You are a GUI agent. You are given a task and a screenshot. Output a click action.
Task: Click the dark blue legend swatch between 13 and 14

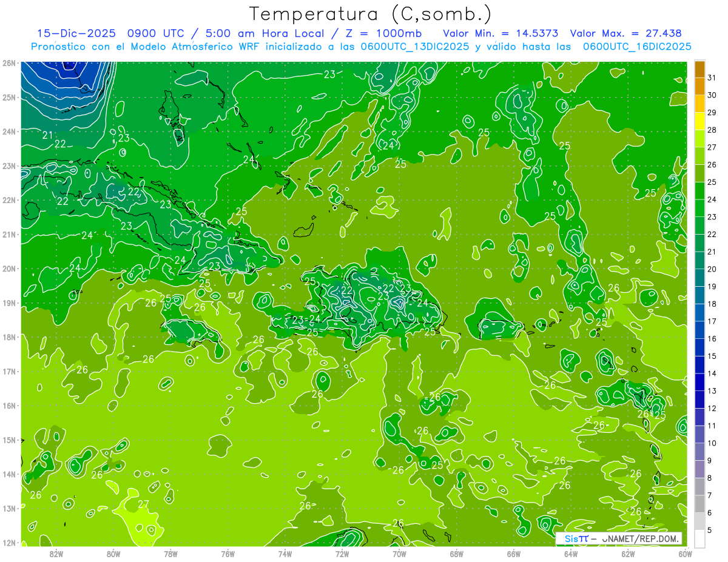point(699,383)
